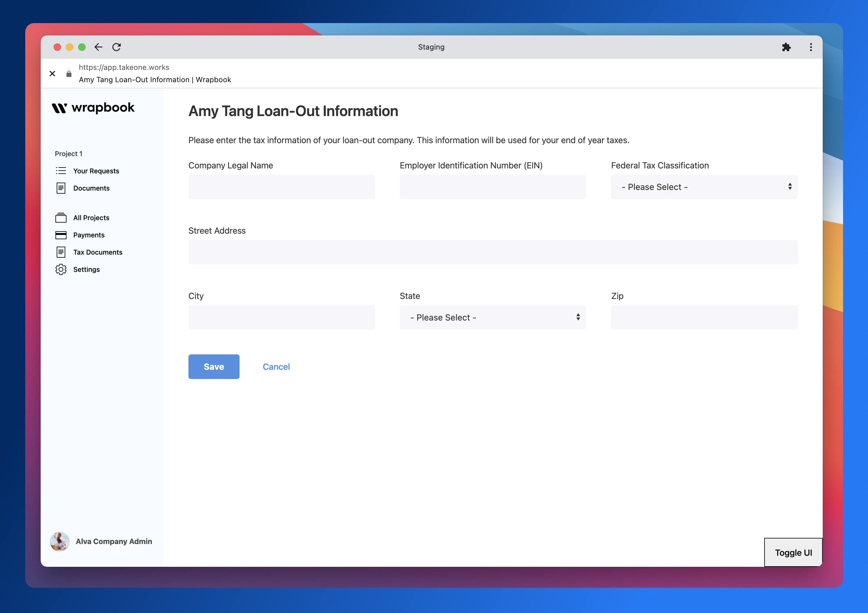Open Tax Documents in the sidebar
The height and width of the screenshot is (613, 868).
pos(98,252)
